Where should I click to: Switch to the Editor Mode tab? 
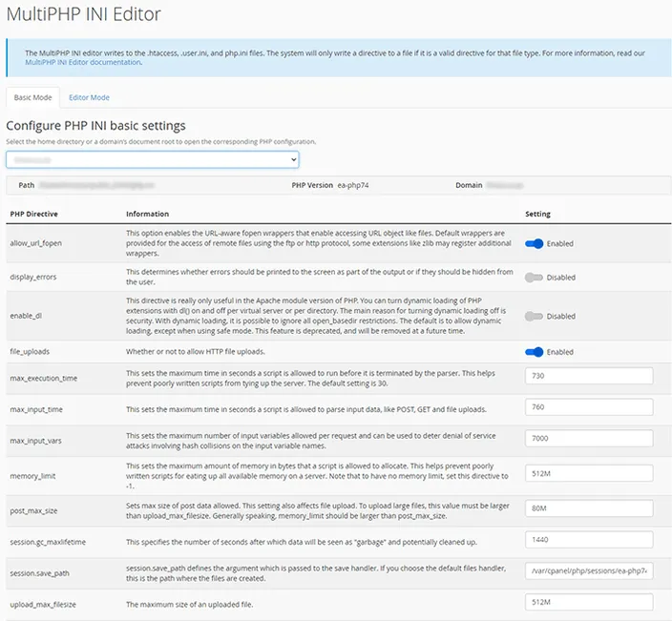coord(89,97)
